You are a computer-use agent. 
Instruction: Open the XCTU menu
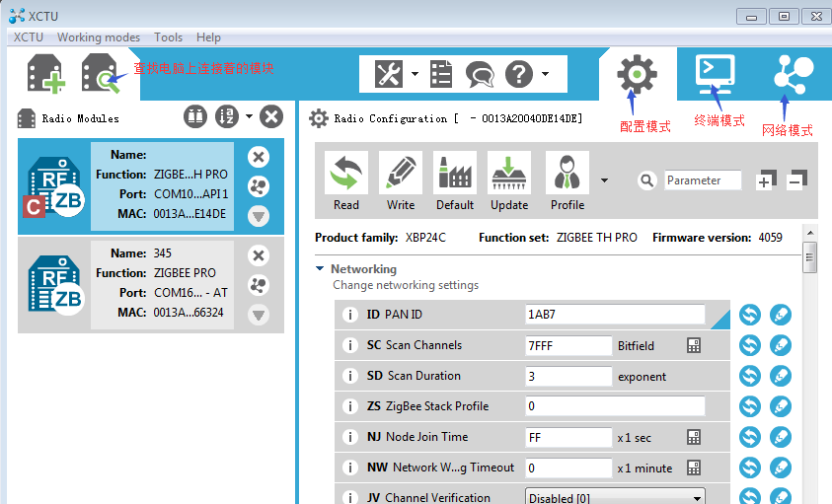28,37
